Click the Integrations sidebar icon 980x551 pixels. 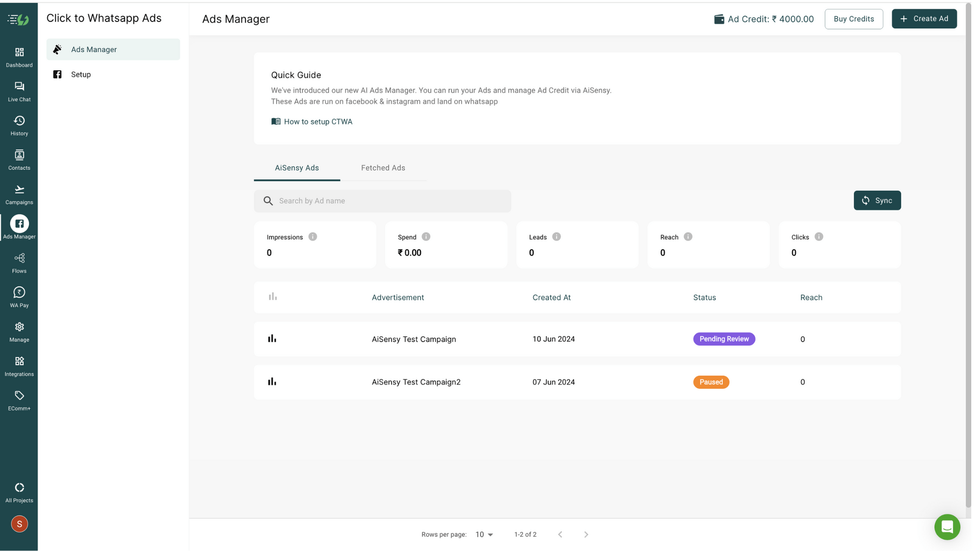[x=19, y=366]
